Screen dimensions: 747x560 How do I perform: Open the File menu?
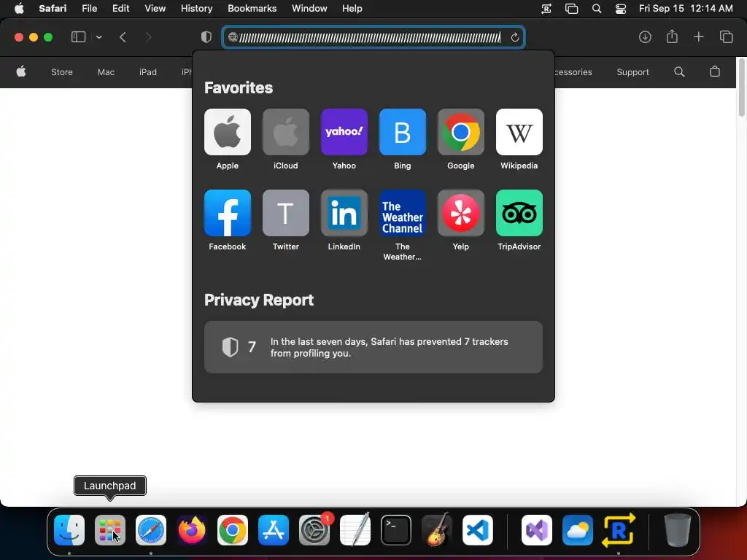click(x=89, y=9)
